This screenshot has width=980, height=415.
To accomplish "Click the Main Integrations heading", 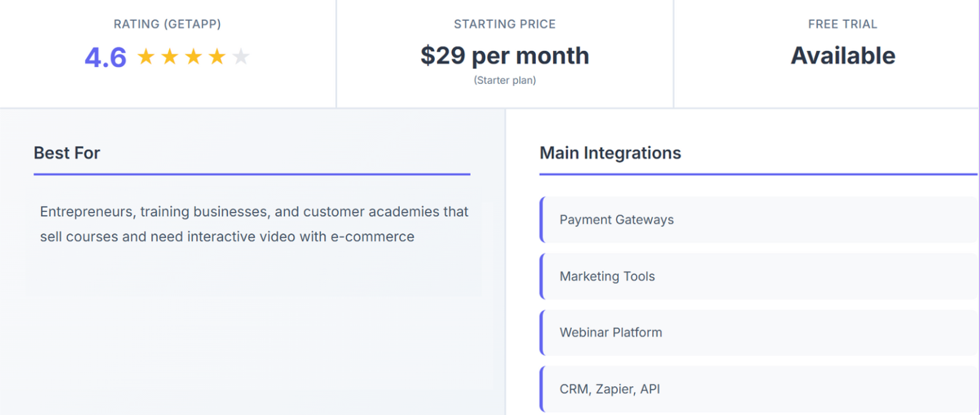I will pos(610,153).
